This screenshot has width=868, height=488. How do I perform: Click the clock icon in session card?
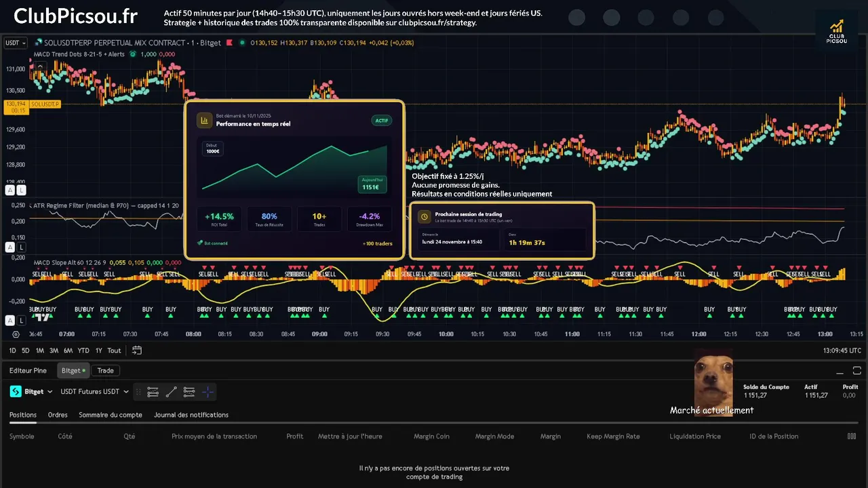tap(424, 217)
